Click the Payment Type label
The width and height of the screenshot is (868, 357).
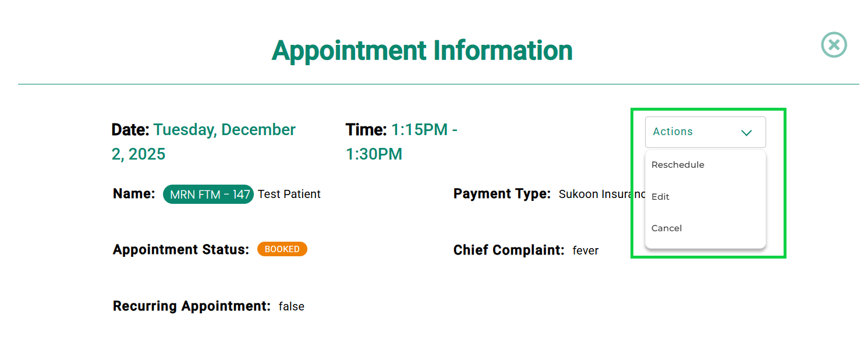pyautogui.click(x=502, y=194)
